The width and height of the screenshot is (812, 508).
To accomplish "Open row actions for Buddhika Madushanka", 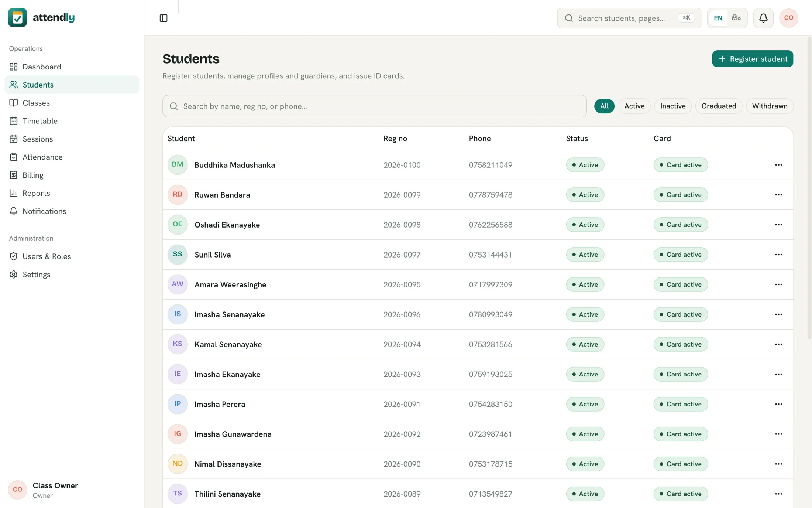I will pyautogui.click(x=778, y=165).
